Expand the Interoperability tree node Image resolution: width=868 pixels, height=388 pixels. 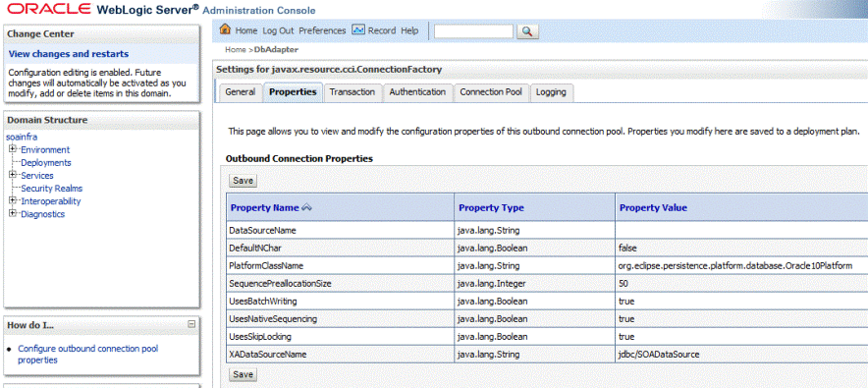coord(12,201)
